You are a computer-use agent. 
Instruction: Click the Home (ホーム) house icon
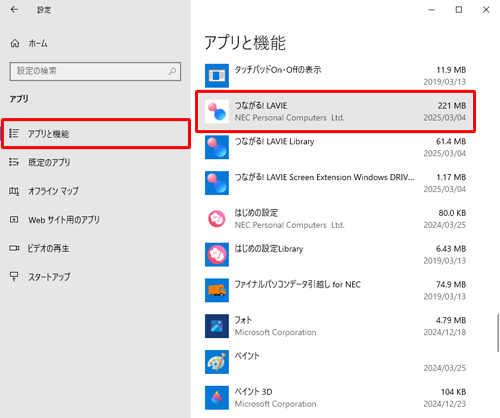[15, 43]
